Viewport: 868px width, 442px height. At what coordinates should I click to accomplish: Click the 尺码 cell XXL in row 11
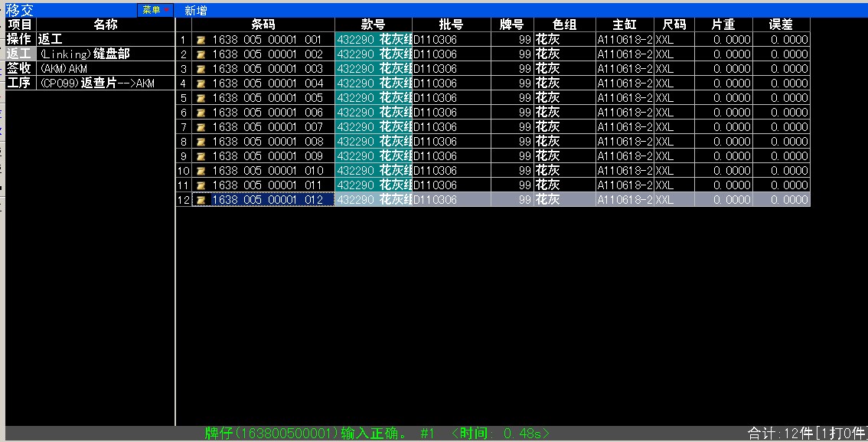point(674,185)
